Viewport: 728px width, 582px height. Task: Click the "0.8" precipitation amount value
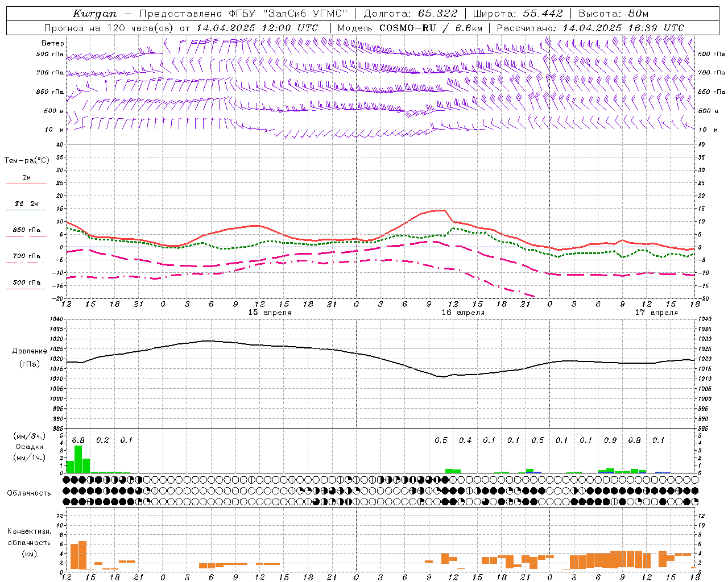pyautogui.click(x=635, y=440)
